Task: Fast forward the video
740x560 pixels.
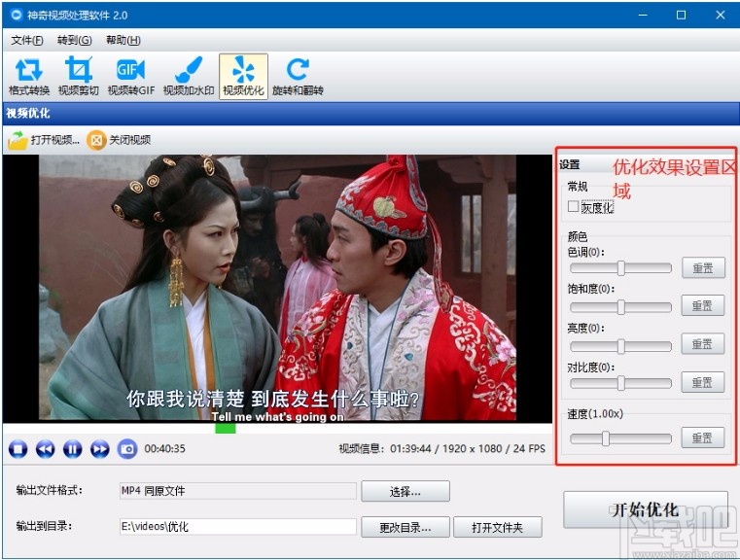Action: point(99,448)
